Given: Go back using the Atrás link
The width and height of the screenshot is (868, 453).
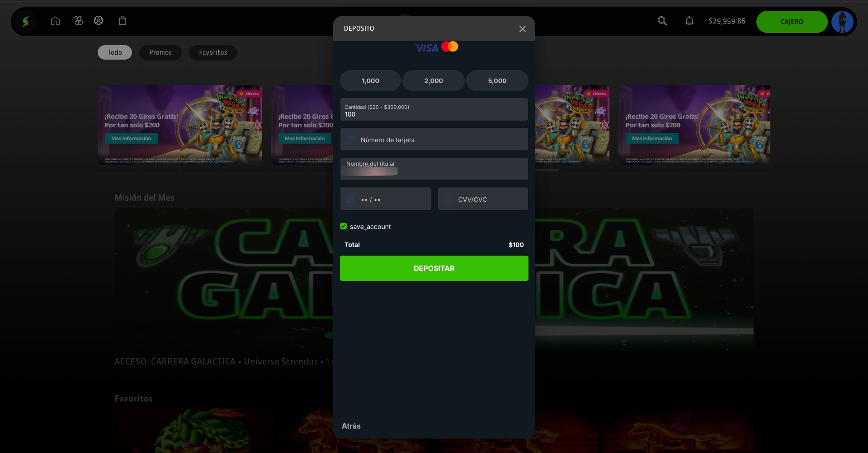Looking at the screenshot, I should point(351,426).
